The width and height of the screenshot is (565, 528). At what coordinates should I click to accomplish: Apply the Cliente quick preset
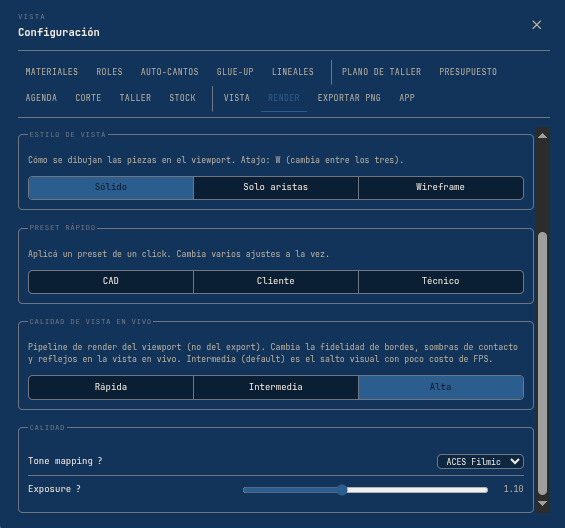click(276, 281)
